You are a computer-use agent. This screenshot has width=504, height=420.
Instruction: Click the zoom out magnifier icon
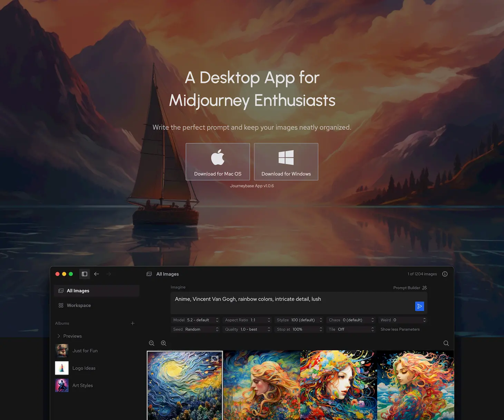pos(152,343)
